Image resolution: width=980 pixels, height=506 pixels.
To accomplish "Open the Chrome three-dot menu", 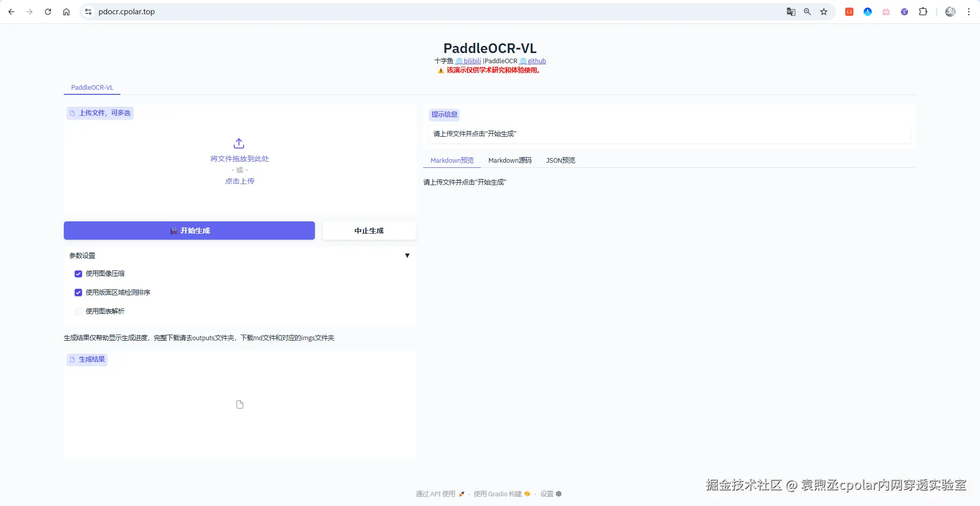I will [969, 12].
